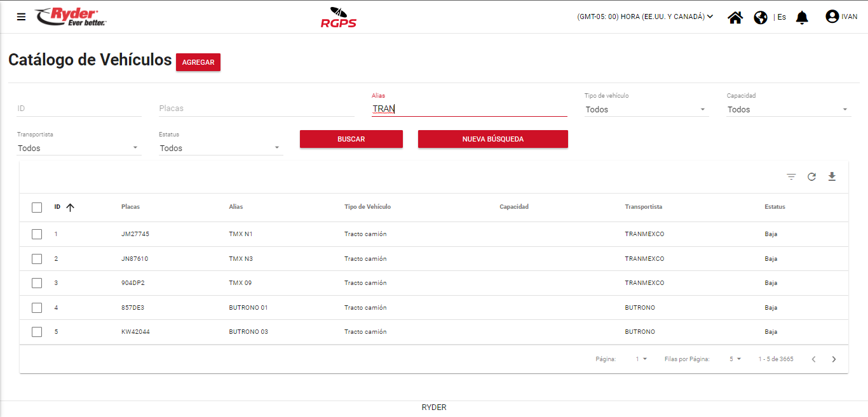
Task: Open the Filas por Página selector
Action: tap(735, 359)
